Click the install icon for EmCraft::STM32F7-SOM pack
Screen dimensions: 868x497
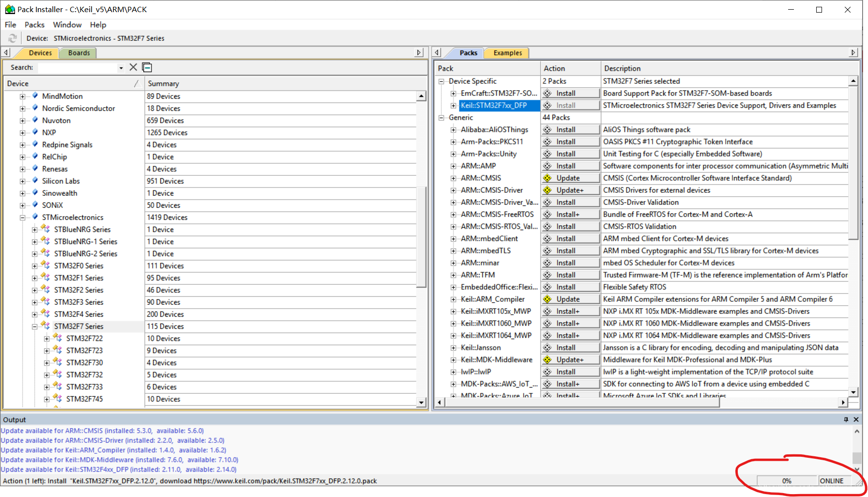point(548,93)
